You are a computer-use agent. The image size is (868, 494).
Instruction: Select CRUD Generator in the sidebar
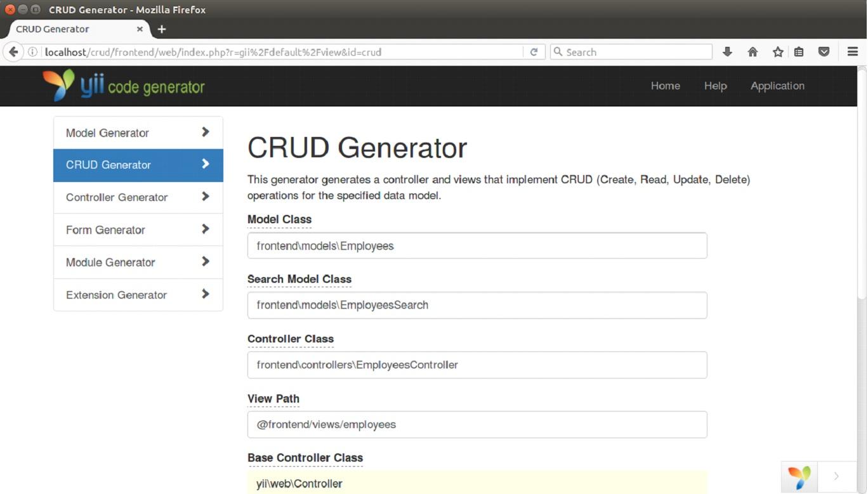pyautogui.click(x=138, y=165)
